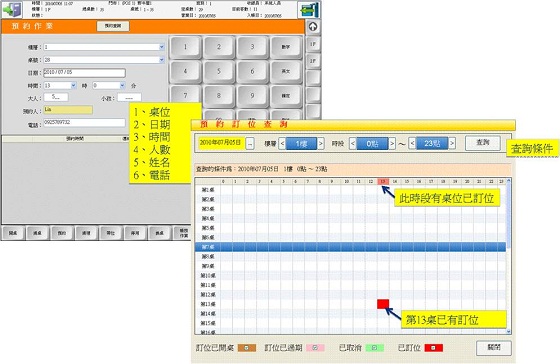
Task: Click the green arrow exit door icon
Action: (12, 10)
